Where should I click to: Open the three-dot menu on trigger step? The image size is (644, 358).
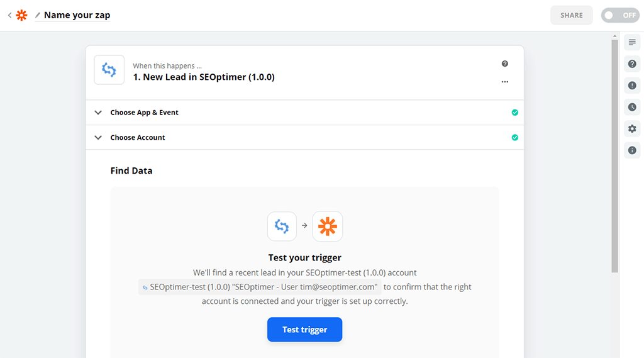click(504, 82)
